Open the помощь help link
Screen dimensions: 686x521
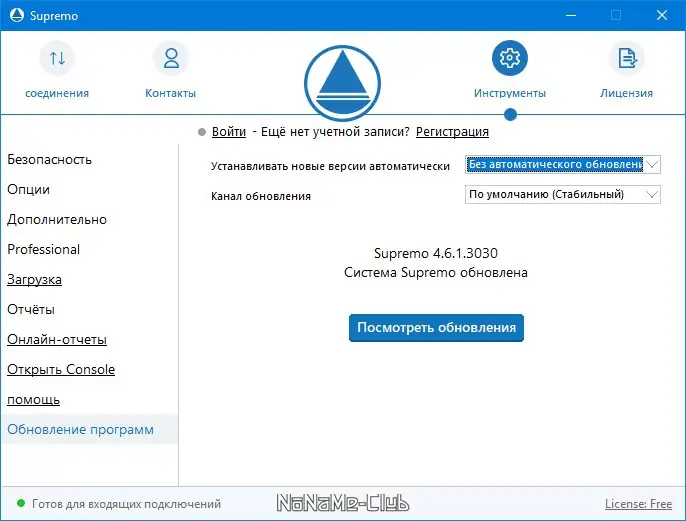point(33,400)
